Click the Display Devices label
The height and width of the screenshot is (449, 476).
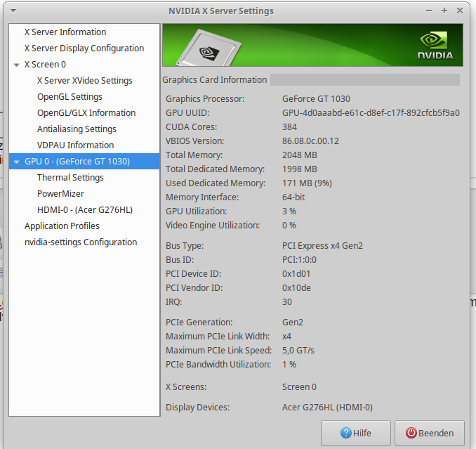point(197,407)
